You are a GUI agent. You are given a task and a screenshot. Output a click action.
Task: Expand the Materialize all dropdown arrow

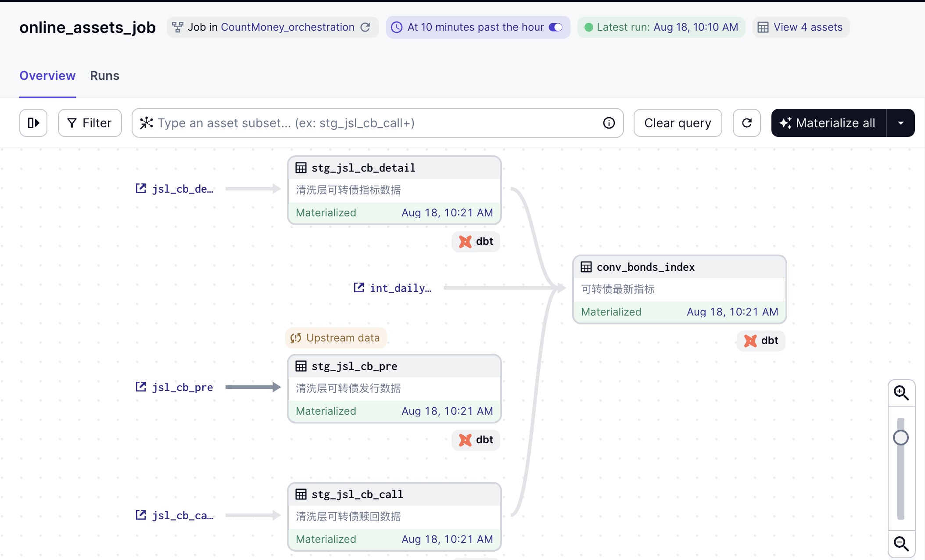coord(900,123)
